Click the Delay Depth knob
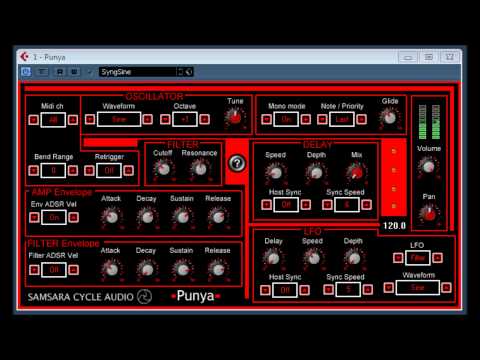The height and width of the screenshot is (360, 480). 316,172
